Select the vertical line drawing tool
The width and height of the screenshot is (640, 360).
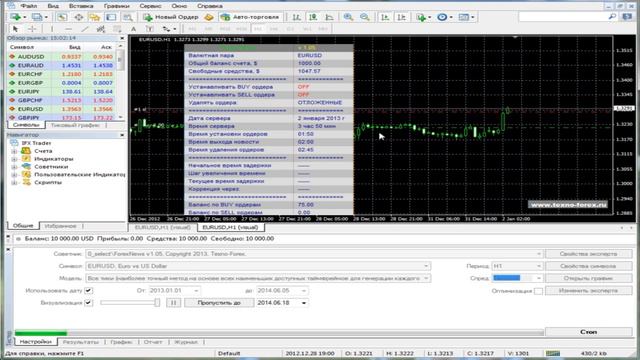click(52, 29)
